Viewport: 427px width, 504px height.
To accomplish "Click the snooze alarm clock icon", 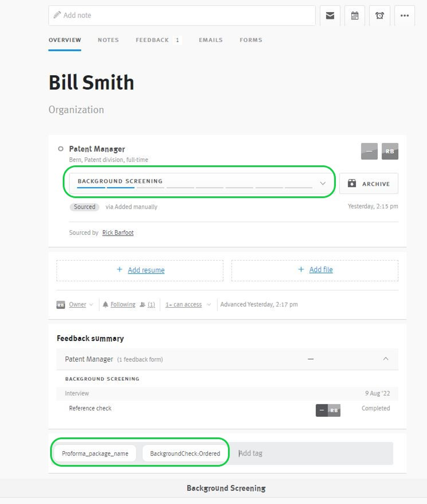I will [x=380, y=15].
